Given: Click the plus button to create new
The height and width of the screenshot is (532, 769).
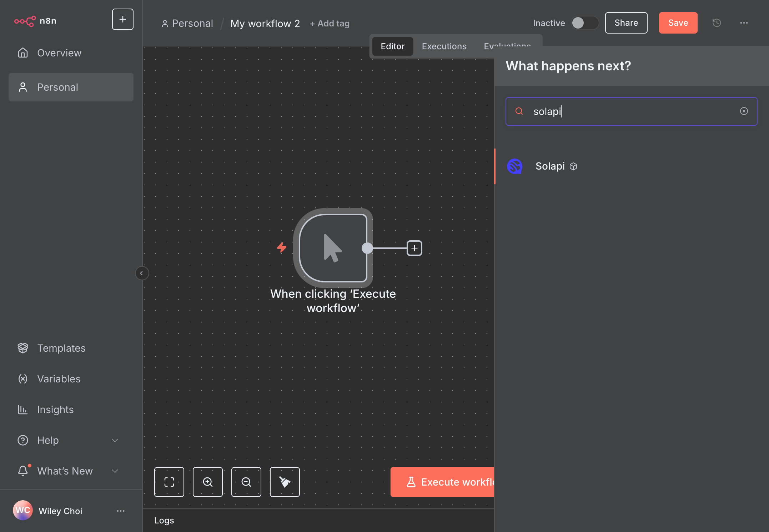Looking at the screenshot, I should 122,19.
